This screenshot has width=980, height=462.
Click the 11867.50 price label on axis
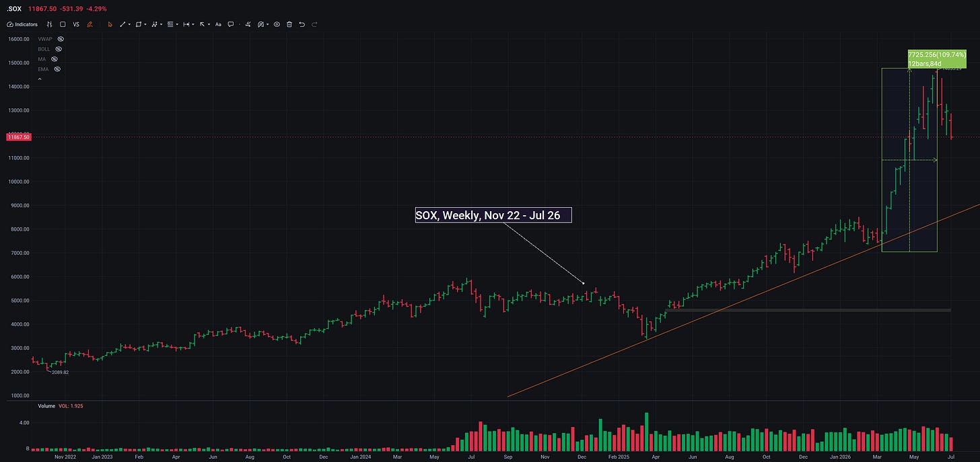coord(17,137)
